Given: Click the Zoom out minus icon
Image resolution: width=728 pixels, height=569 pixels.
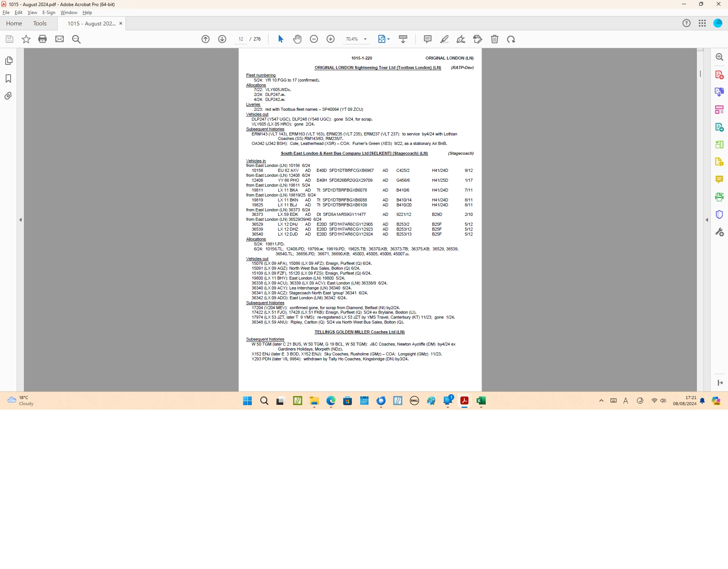Looking at the screenshot, I should [314, 39].
